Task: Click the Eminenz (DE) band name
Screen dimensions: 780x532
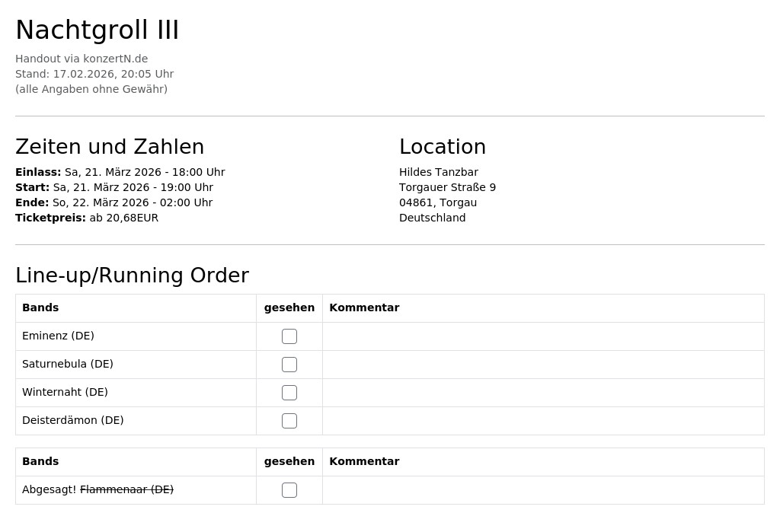Action: [x=58, y=336]
